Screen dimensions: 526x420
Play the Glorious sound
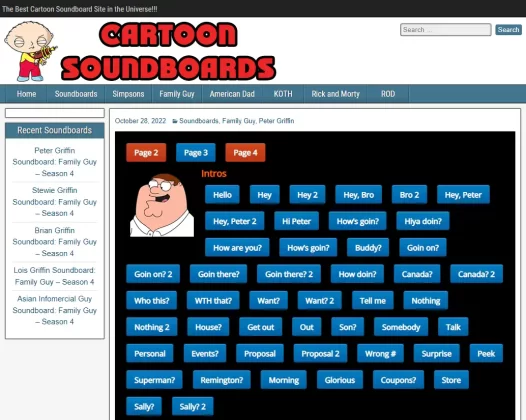[x=340, y=380]
